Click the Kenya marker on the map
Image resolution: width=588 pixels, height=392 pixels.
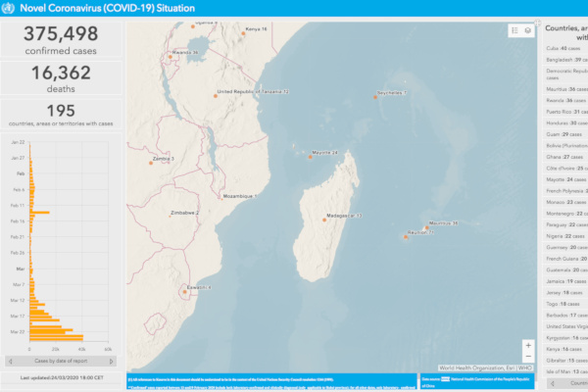(243, 33)
